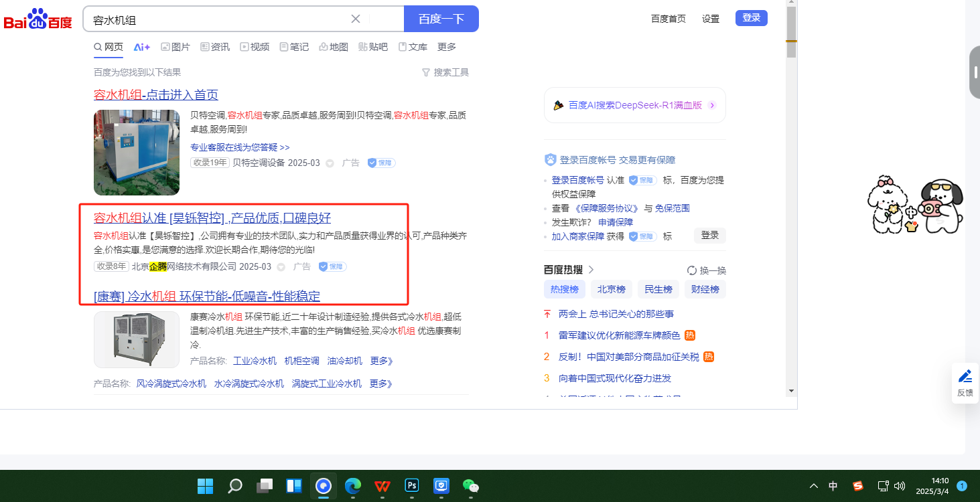Toggle the 中 input method indicator
This screenshot has width=980, height=502.
click(833, 486)
